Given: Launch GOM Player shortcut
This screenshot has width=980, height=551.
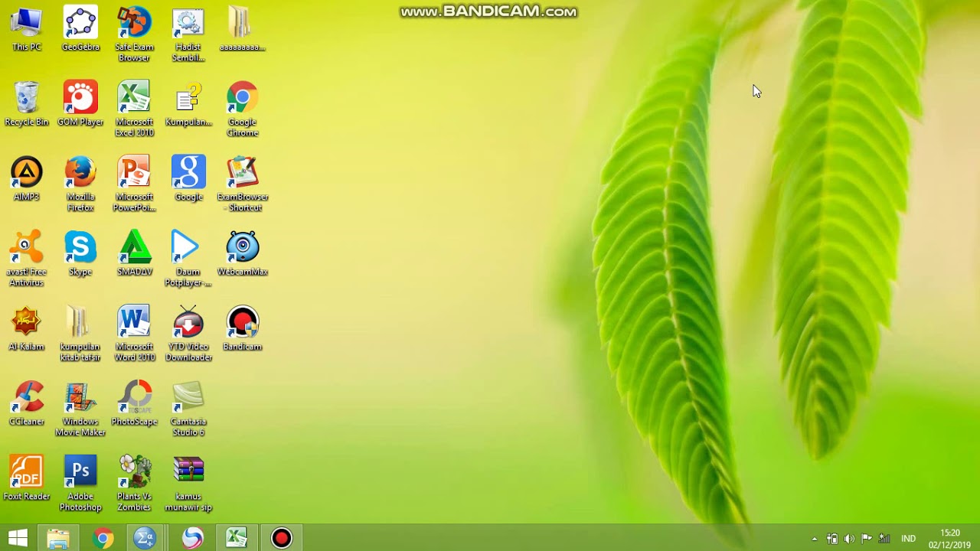Looking at the screenshot, I should coord(80,104).
